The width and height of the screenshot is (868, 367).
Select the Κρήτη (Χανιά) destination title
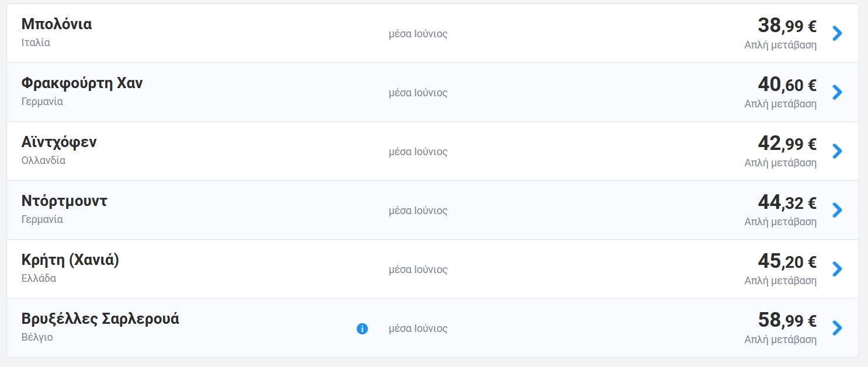tap(70, 260)
